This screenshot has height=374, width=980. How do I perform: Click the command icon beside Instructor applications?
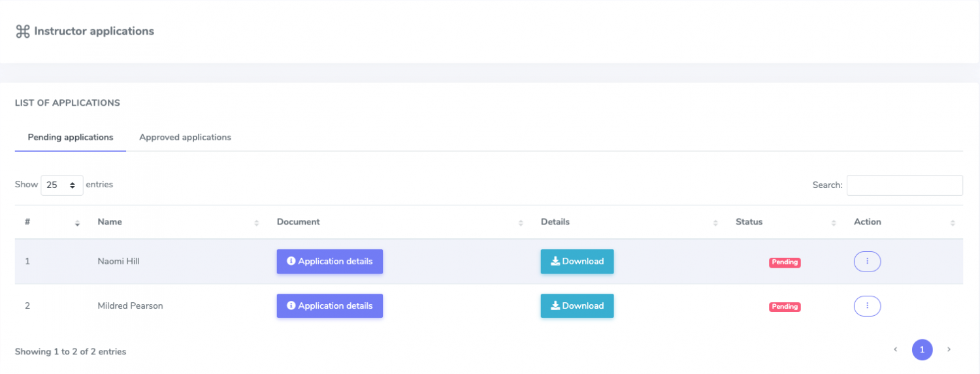tap(23, 31)
